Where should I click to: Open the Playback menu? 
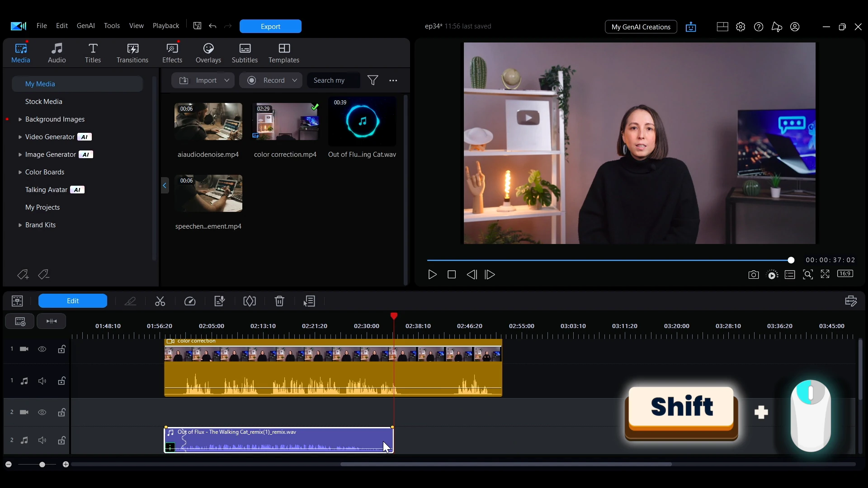[x=166, y=26]
